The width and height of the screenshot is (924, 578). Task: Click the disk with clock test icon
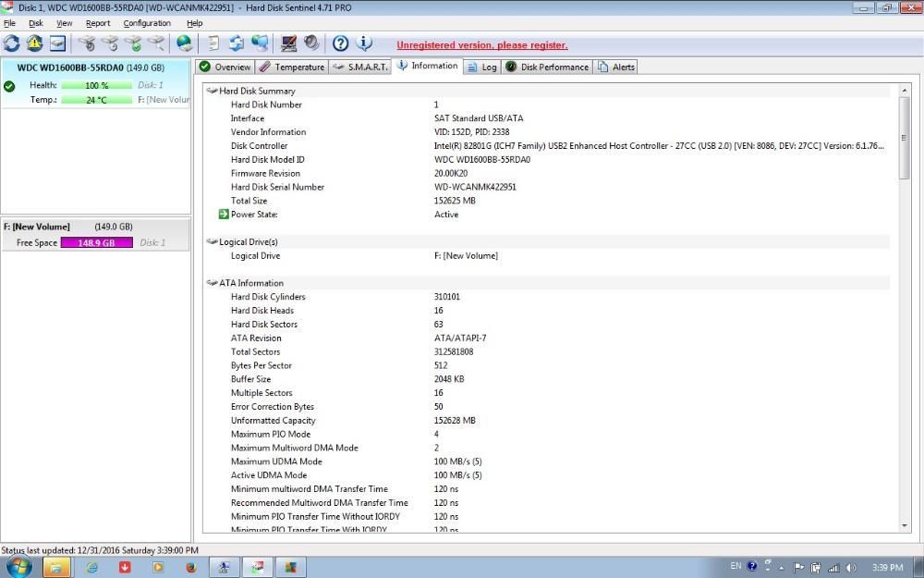pos(110,43)
